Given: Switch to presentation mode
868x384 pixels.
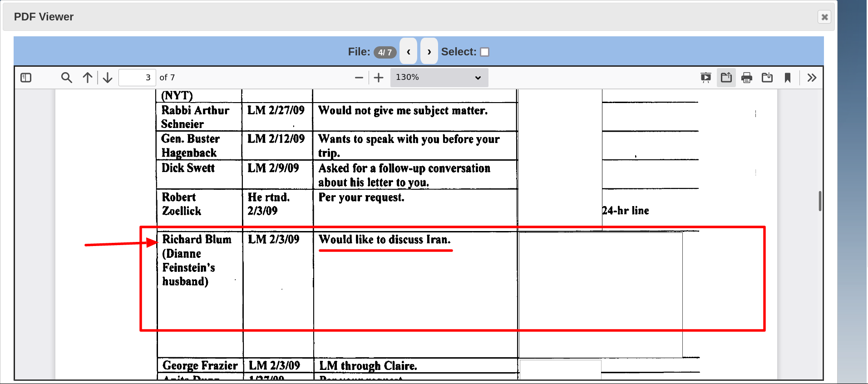Looking at the screenshot, I should pyautogui.click(x=705, y=78).
